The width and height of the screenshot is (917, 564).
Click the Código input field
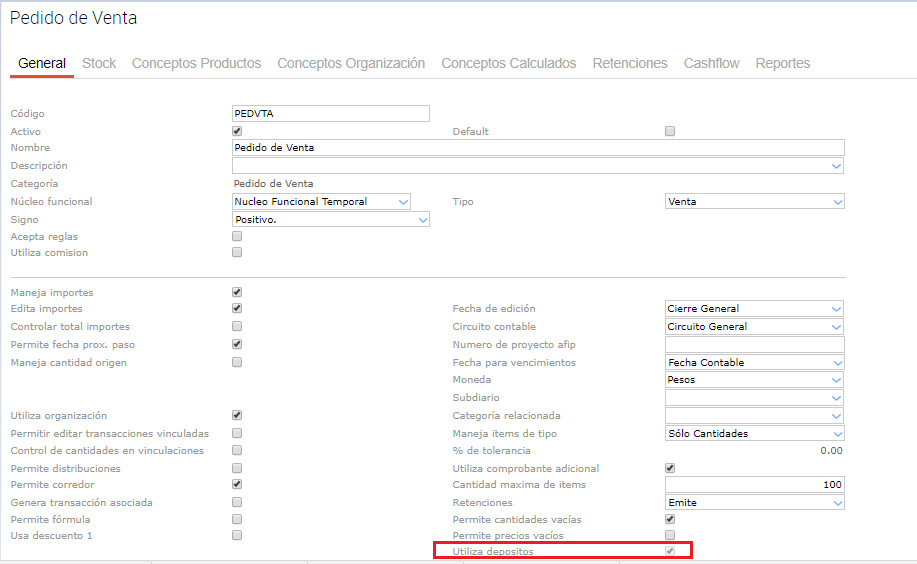pos(330,114)
